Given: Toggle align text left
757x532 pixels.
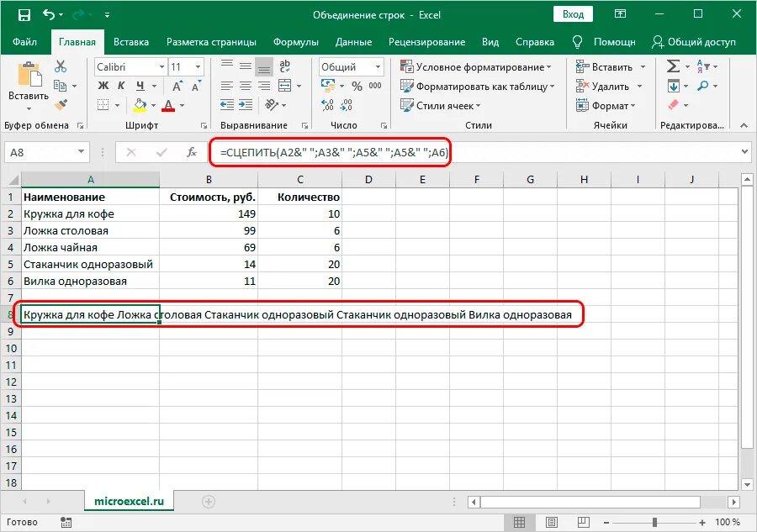Looking at the screenshot, I should (227, 86).
